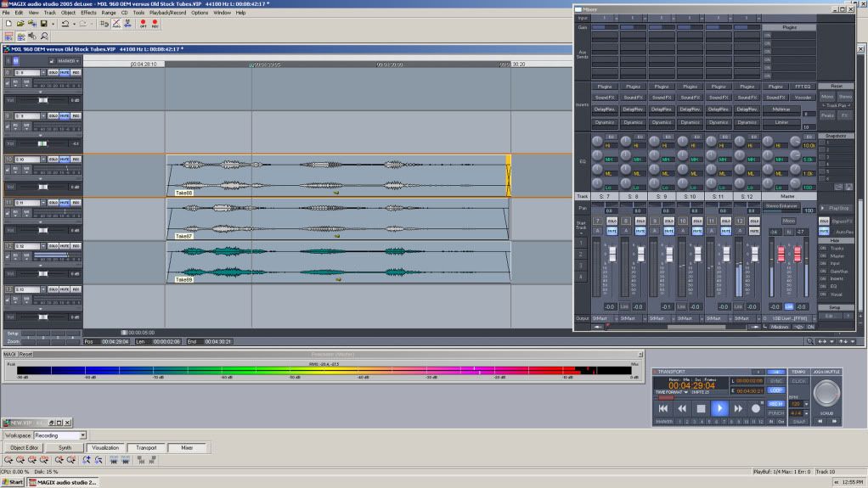Open the Tools menu
The image size is (868, 488).
(138, 13)
